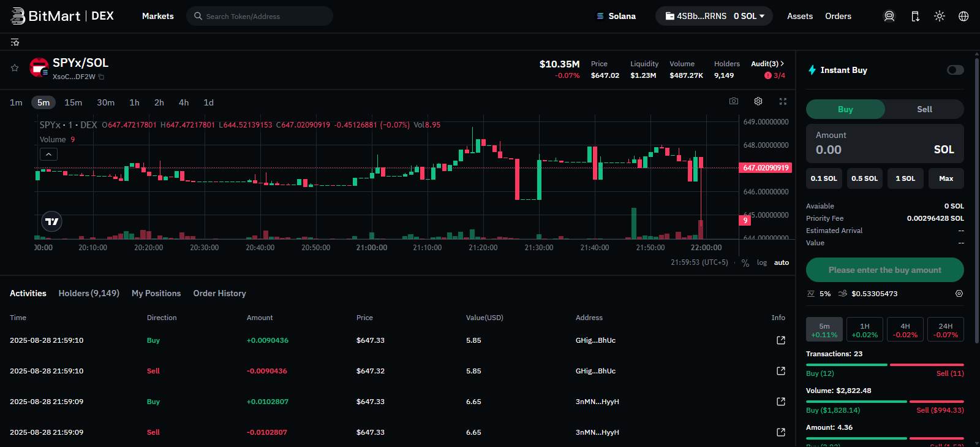Open the Orders page
The height and width of the screenshot is (447, 980).
pyautogui.click(x=838, y=16)
